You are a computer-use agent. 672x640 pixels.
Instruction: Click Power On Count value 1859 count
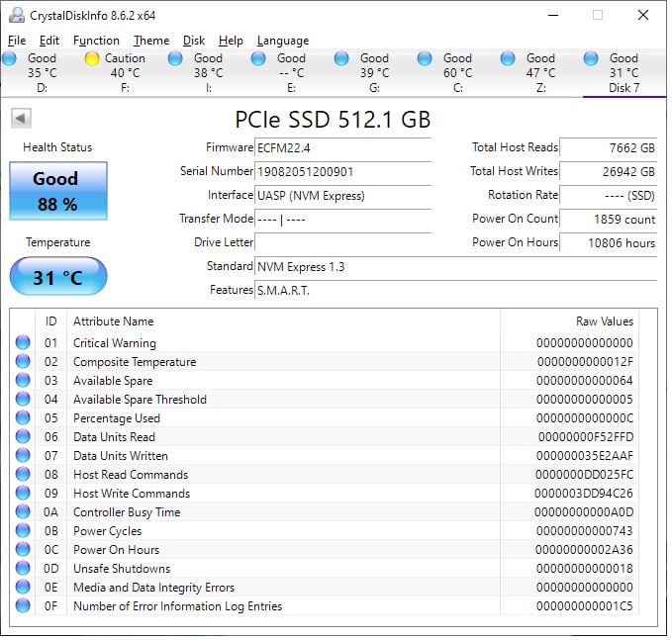pyautogui.click(x=608, y=220)
